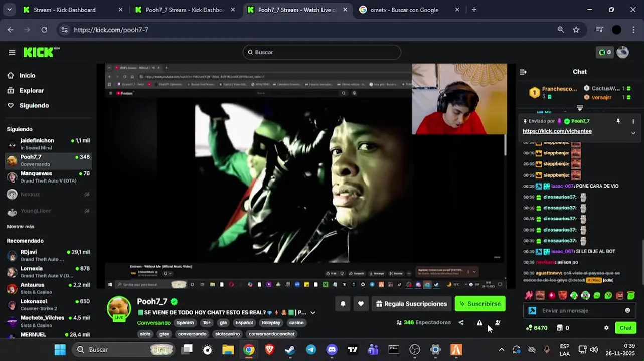The width and height of the screenshot is (644, 361).
Task: Toggle notification bell for Pooh7_7
Action: pyautogui.click(x=343, y=304)
